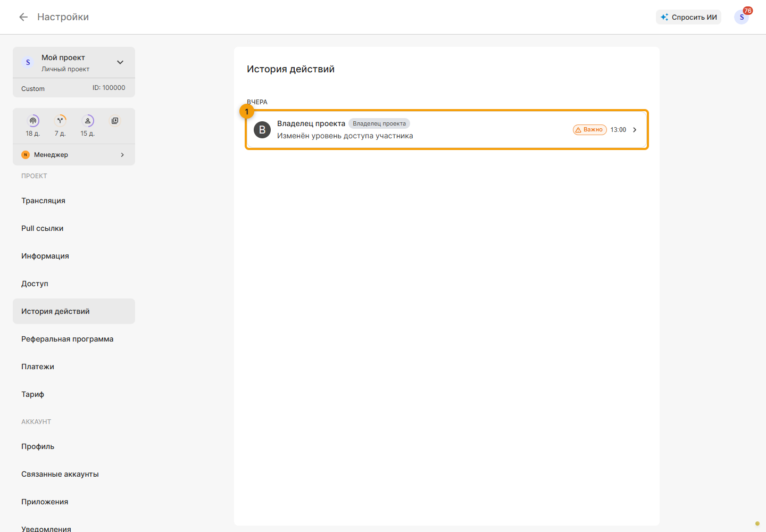Go back using the arrow next to Настройки
Screen dimensions: 766x532
click(x=23, y=17)
